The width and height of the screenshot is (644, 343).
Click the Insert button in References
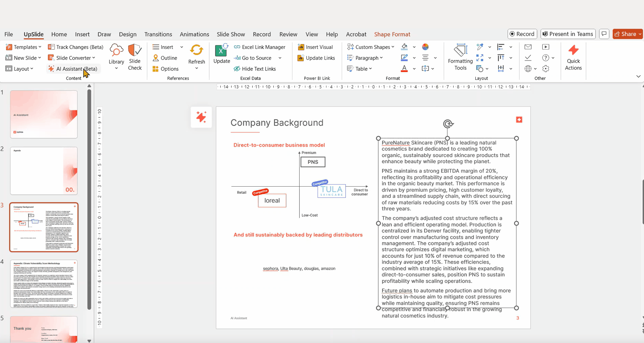coord(163,47)
